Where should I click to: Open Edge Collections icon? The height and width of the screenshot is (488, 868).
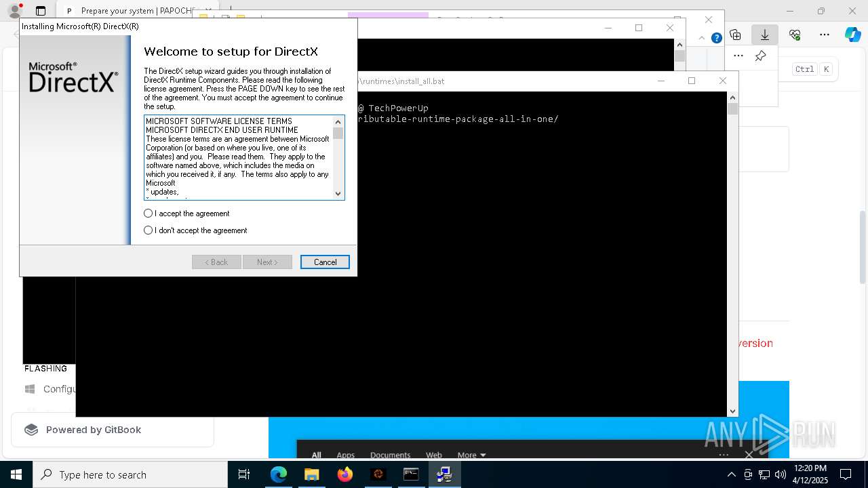coord(735,35)
